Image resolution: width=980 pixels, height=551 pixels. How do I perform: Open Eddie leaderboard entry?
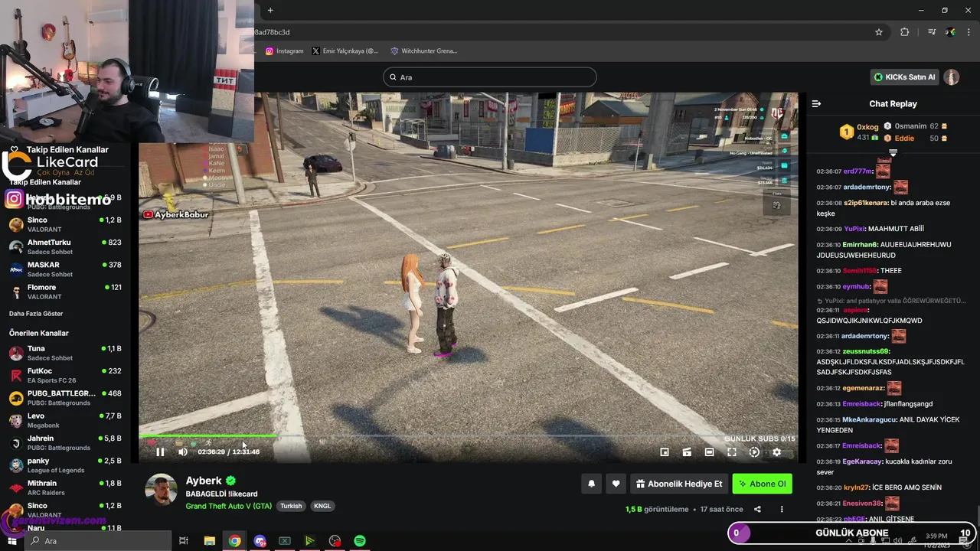[915, 139]
